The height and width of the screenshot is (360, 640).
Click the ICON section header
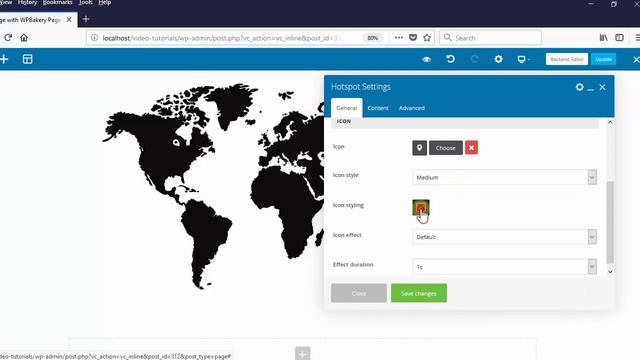tap(465, 122)
